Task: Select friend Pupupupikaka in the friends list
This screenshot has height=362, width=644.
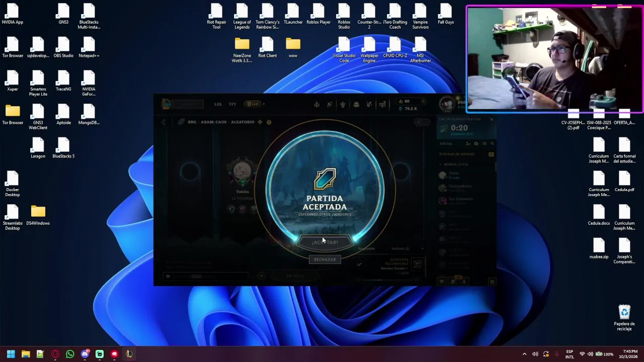Action: [x=465, y=188]
